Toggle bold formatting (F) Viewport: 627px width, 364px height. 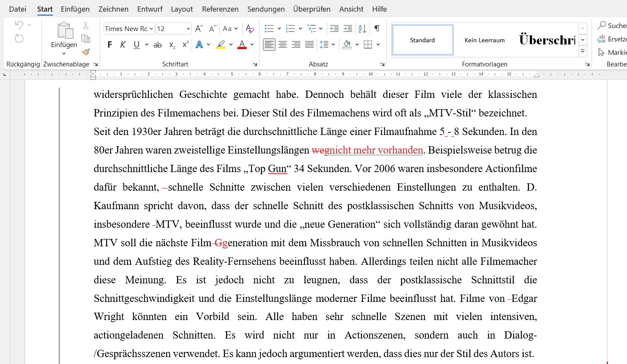coord(110,45)
